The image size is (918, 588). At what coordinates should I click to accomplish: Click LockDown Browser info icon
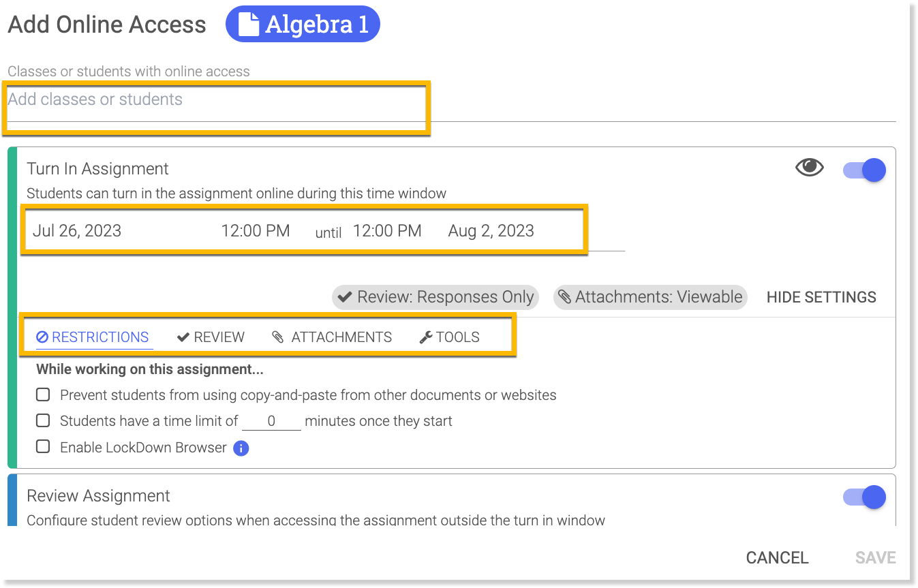(241, 448)
